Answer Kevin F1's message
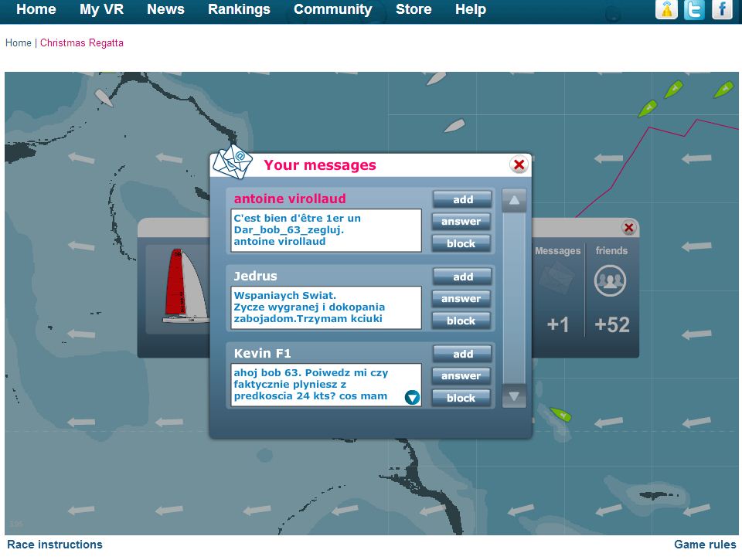Image resolution: width=742 pixels, height=560 pixels. (461, 375)
